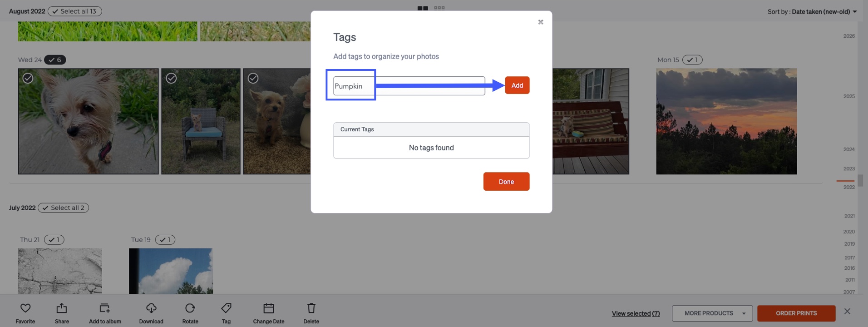
Task: Click the tag name input field
Action: pyautogui.click(x=409, y=86)
